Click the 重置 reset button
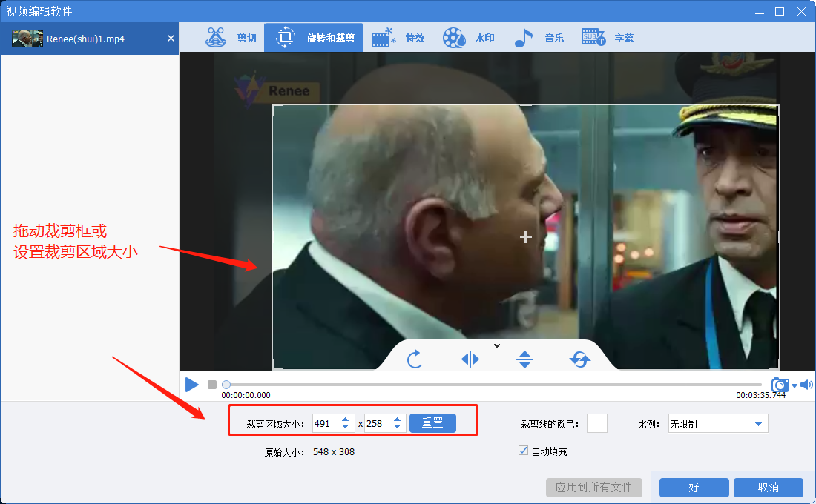The width and height of the screenshot is (816, 504). (x=432, y=423)
